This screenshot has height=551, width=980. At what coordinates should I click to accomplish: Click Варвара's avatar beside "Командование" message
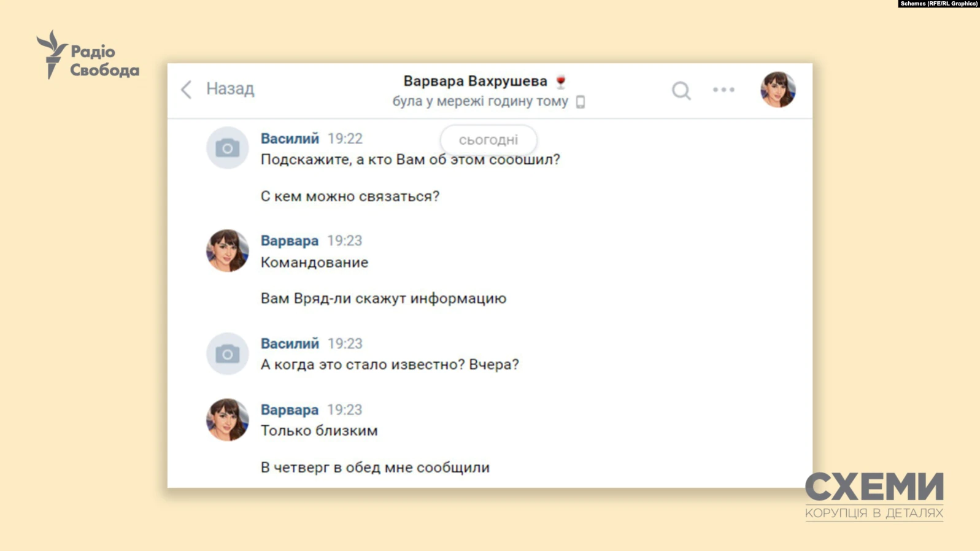point(227,250)
